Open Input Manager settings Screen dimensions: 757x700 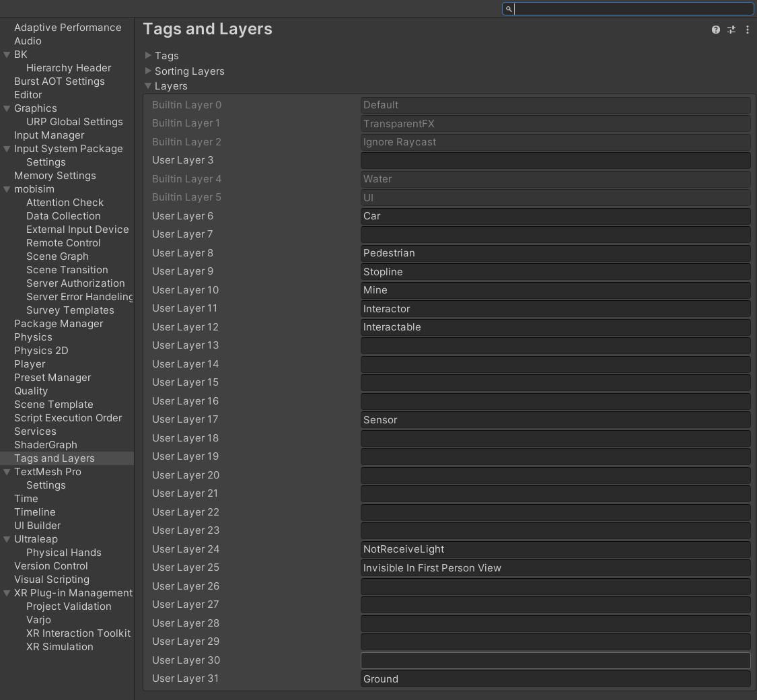point(49,136)
